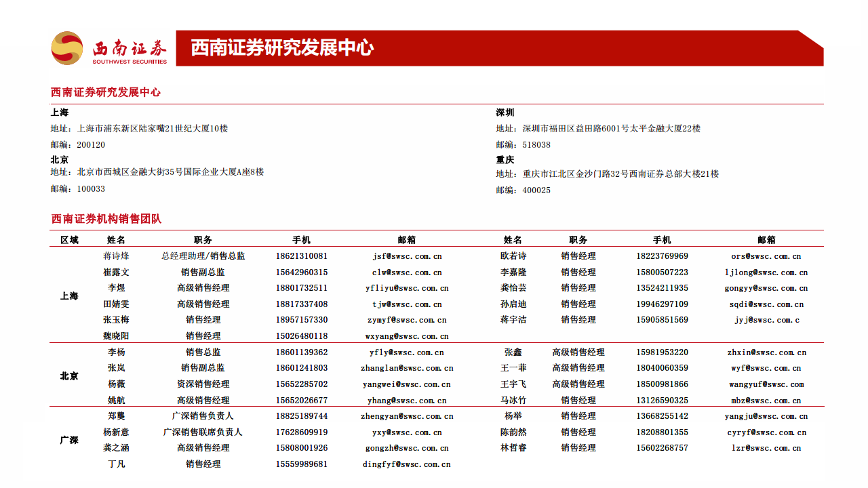The width and height of the screenshot is (868, 488).
Task: Select phone number 18621310081
Action: [302, 256]
